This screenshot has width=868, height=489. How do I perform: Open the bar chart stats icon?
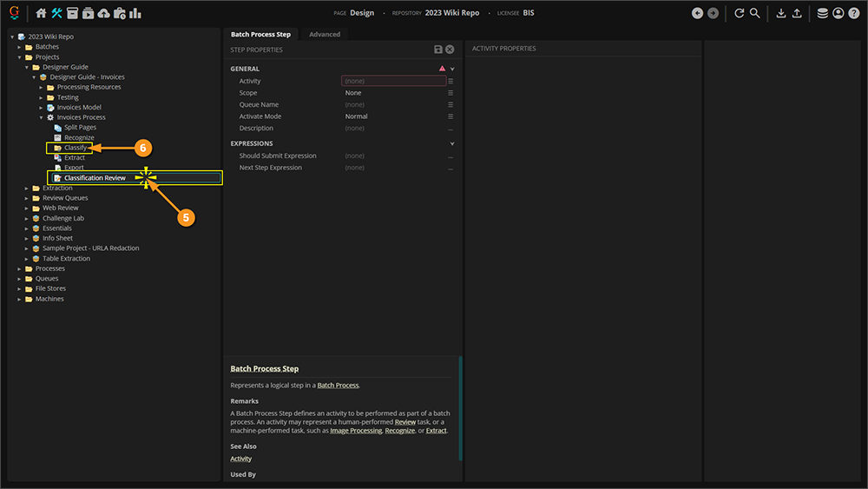(135, 13)
